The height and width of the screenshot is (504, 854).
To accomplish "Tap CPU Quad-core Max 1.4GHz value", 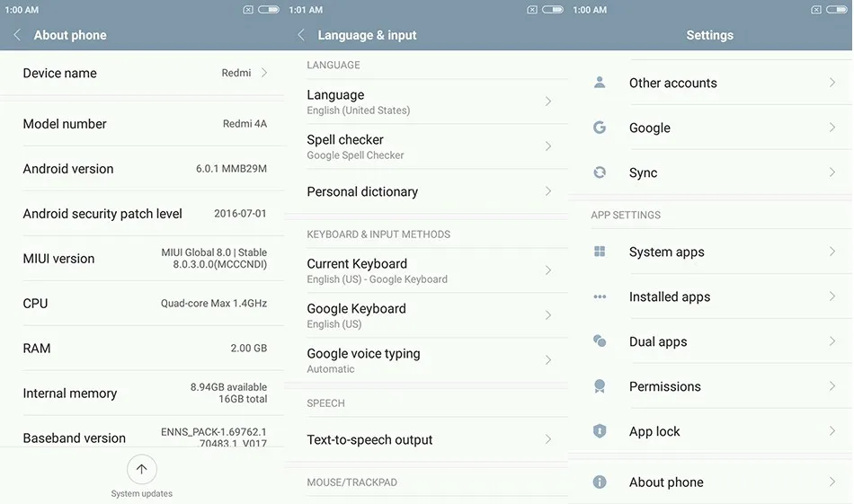I will tap(214, 303).
